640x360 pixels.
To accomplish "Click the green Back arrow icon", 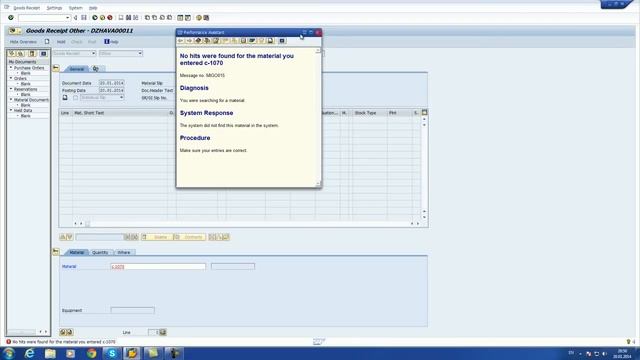I will click(95, 18).
